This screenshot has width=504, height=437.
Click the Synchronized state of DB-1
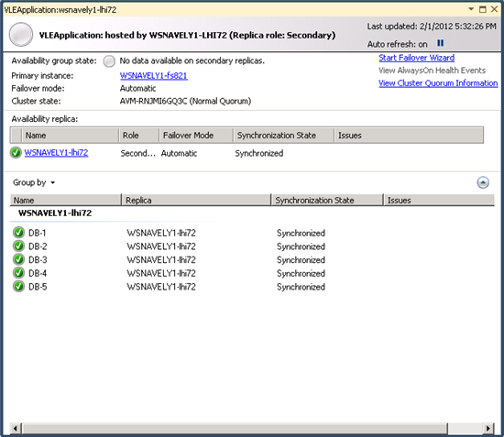tap(301, 233)
